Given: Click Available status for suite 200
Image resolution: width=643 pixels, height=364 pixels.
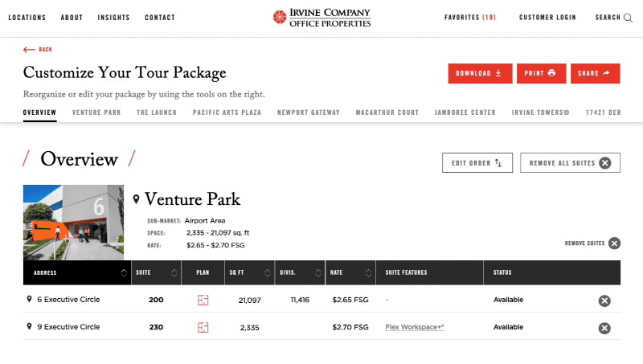Looking at the screenshot, I should point(508,300).
